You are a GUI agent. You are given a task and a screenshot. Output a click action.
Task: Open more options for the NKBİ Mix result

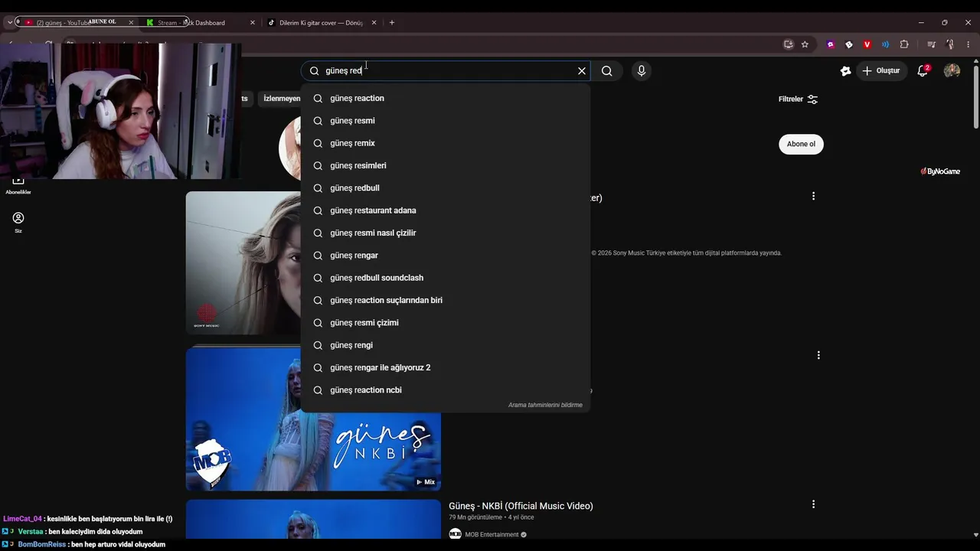point(818,355)
